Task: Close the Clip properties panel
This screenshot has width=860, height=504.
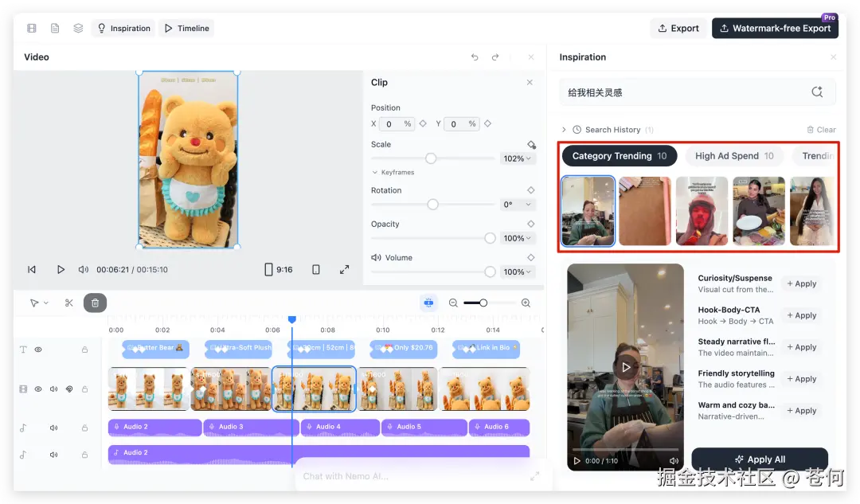Action: click(530, 82)
